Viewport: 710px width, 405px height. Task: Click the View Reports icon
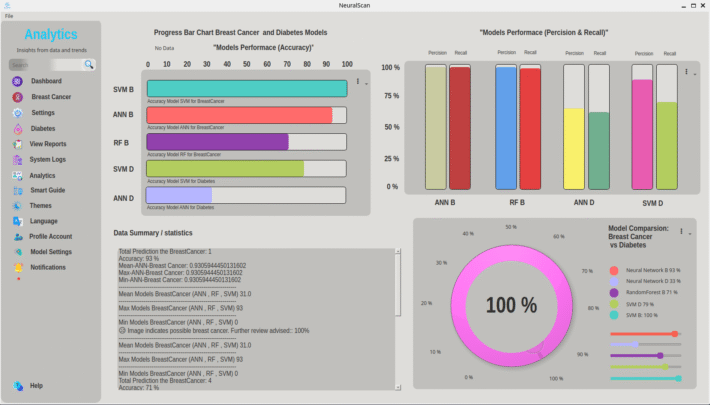pyautogui.click(x=18, y=144)
